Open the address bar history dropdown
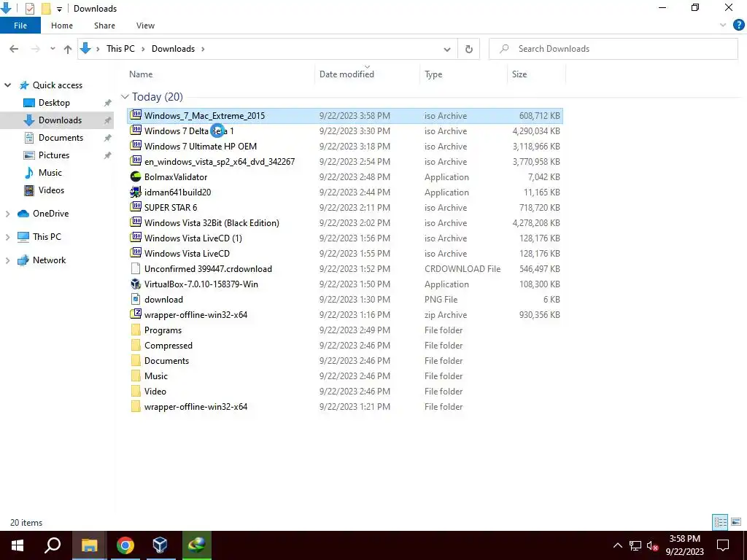The width and height of the screenshot is (747, 560). click(x=447, y=49)
